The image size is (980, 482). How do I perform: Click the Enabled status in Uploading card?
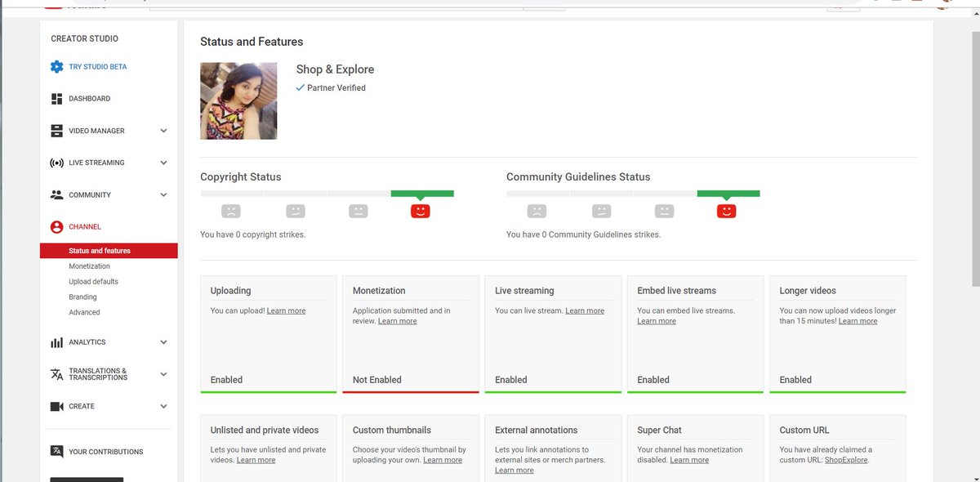[x=226, y=380]
